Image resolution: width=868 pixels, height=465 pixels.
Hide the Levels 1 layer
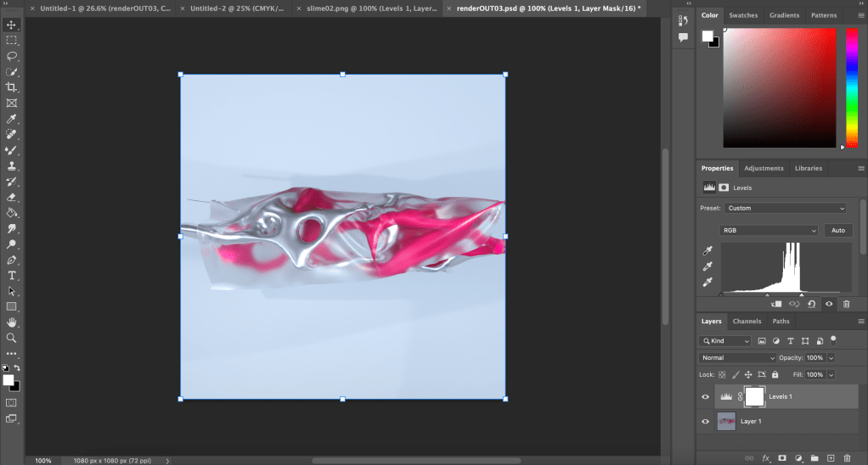click(705, 396)
